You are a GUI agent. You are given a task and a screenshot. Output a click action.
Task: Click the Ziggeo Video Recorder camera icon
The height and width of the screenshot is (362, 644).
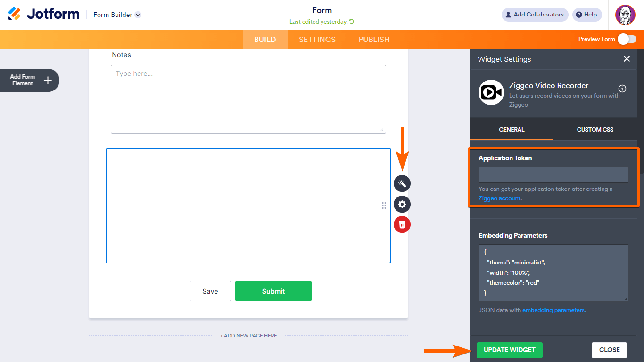tap(491, 92)
